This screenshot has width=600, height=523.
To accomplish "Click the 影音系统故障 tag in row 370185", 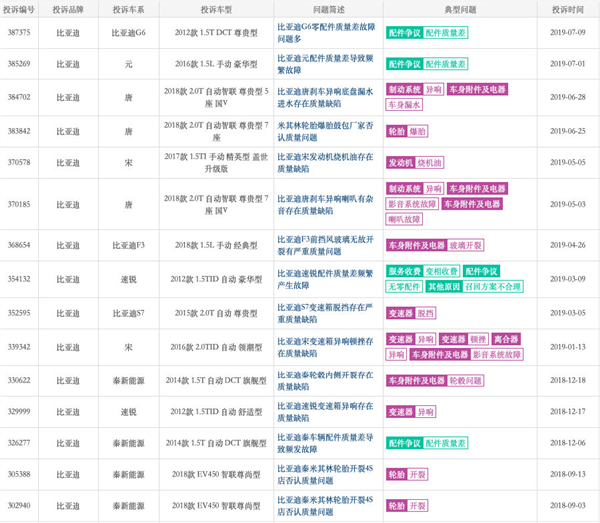I will point(412,204).
